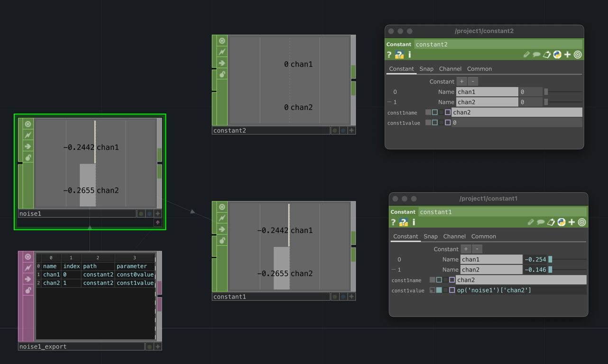
Task: Click the target circle icon in constant2 dialog
Action: coord(578,55)
